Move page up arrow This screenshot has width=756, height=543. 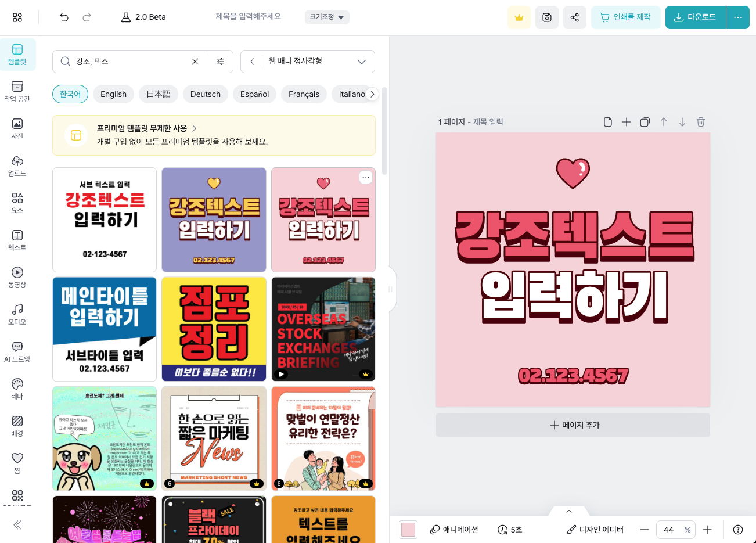pyautogui.click(x=664, y=122)
